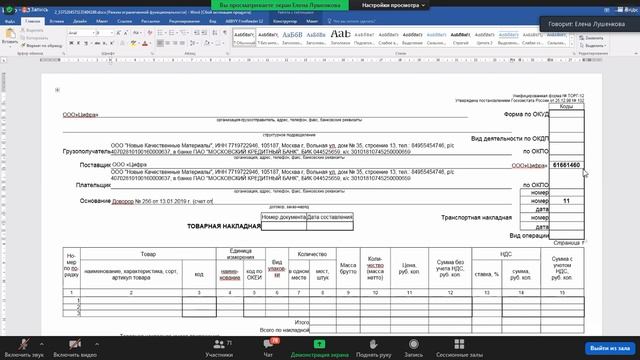Image resolution: width=640 pixels, height=360 pixels.
Task: Increase font size with grow font icon
Action: [118, 33]
